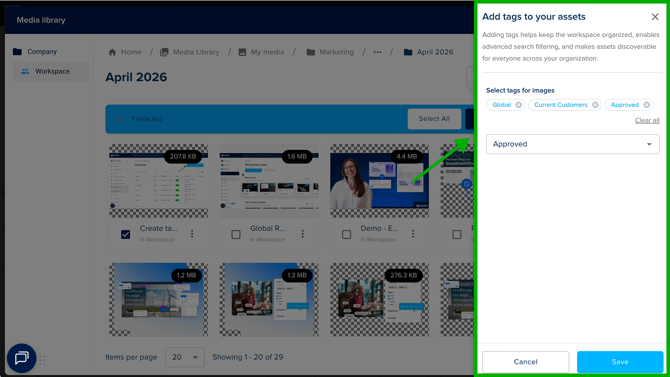Image resolution: width=670 pixels, height=377 pixels.
Task: Click the Select tags for images label
Action: click(520, 91)
